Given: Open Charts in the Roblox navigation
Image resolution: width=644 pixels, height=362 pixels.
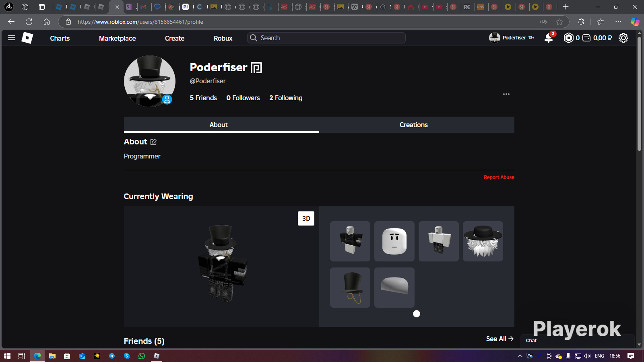Looking at the screenshot, I should [60, 38].
